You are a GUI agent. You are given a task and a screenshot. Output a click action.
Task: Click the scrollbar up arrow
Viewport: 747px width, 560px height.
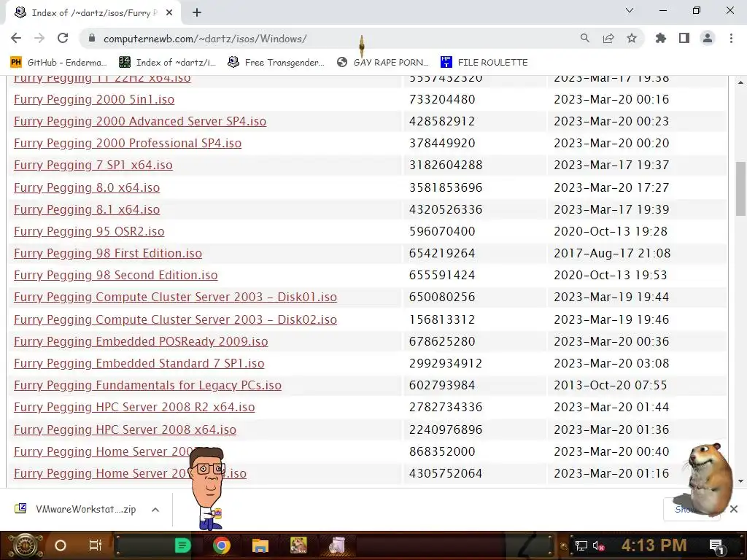pyautogui.click(x=740, y=82)
